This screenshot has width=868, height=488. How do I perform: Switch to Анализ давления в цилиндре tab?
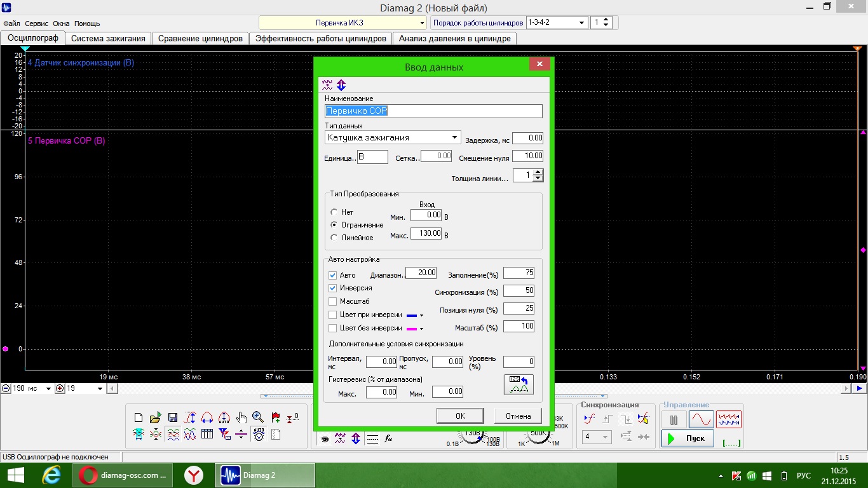[x=454, y=38]
